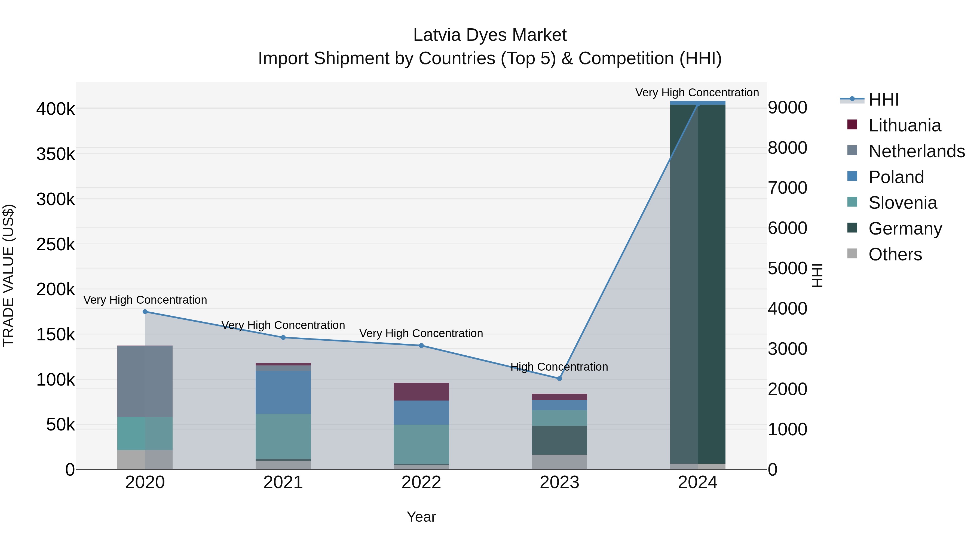The image size is (980, 551).
Task: Click Slovenia segment in 2021 bar
Action: (283, 436)
